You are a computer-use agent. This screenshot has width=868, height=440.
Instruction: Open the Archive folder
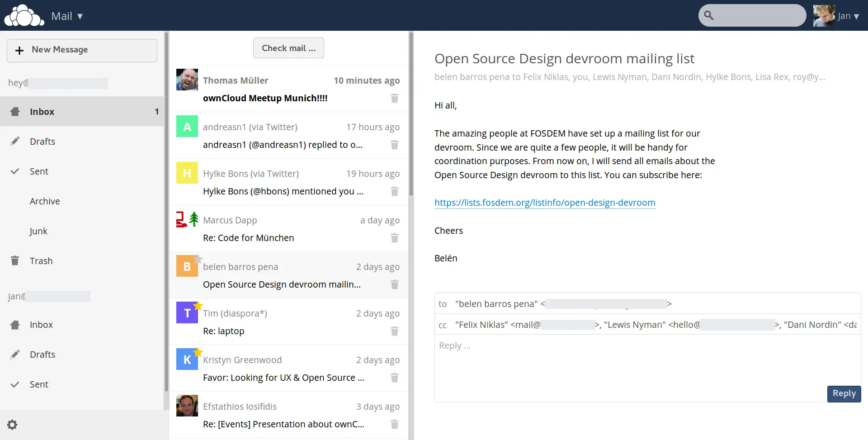(x=82, y=201)
